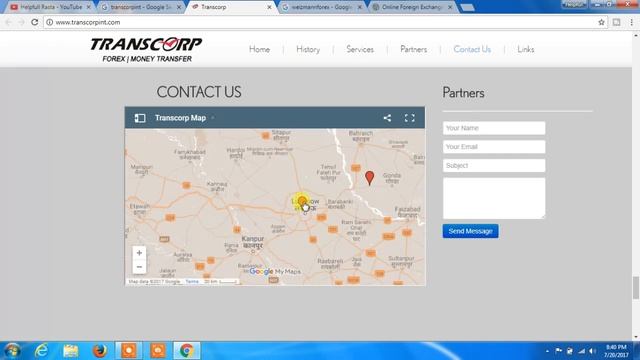The image size is (640, 360).
Task: Switch to Chrome in the taskbar
Action: tap(187, 351)
